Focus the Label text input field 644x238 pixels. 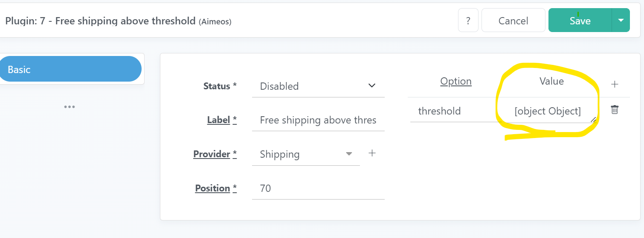318,120
